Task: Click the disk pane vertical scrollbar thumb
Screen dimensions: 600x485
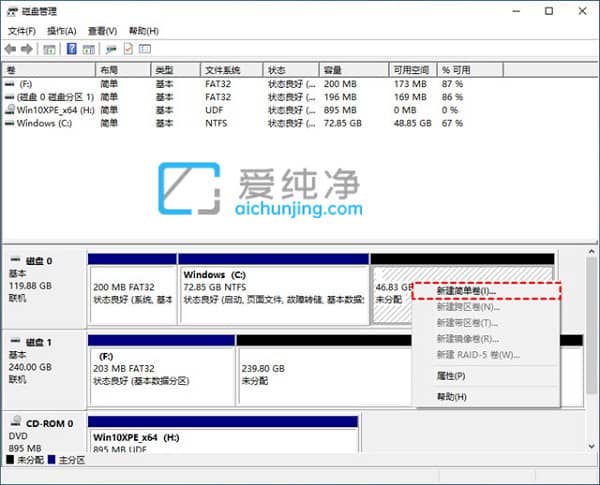Action: pos(592,325)
